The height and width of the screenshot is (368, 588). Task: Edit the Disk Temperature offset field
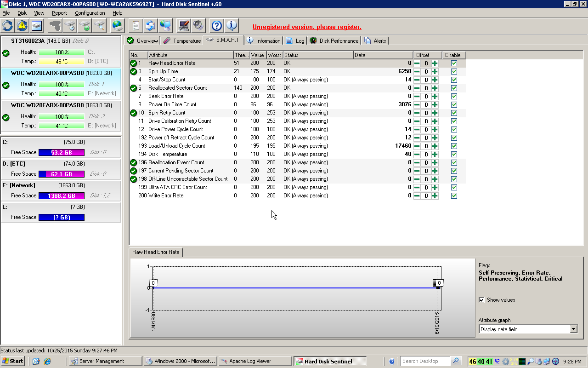tap(426, 154)
